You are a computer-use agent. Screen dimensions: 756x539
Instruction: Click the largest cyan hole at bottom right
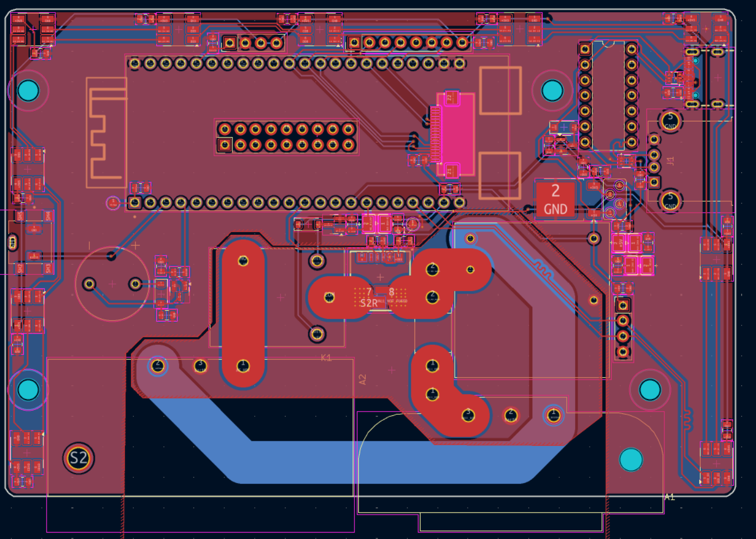click(631, 460)
